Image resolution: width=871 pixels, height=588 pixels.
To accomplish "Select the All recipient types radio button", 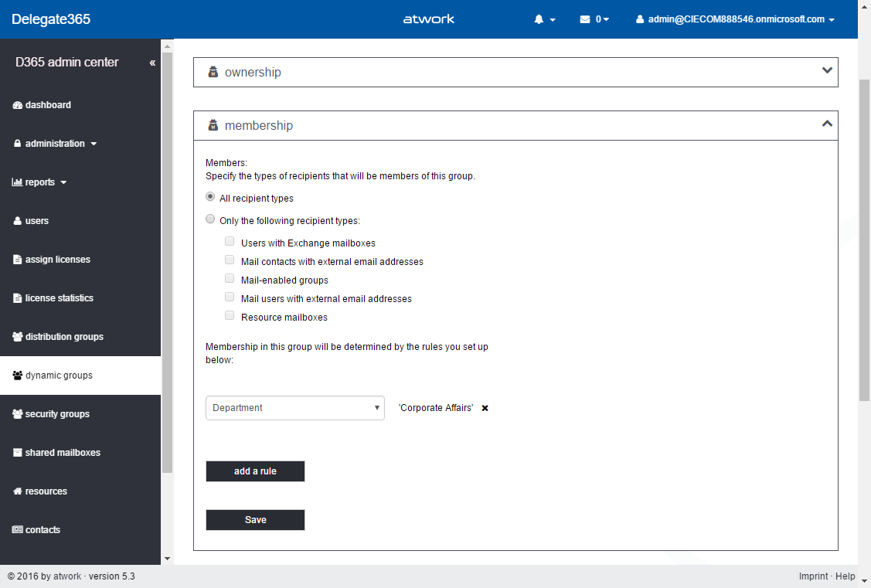I will click(210, 197).
